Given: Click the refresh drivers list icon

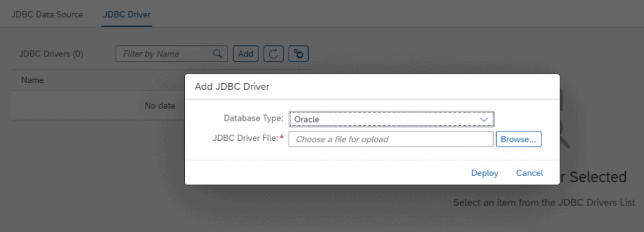Looking at the screenshot, I should click(274, 54).
